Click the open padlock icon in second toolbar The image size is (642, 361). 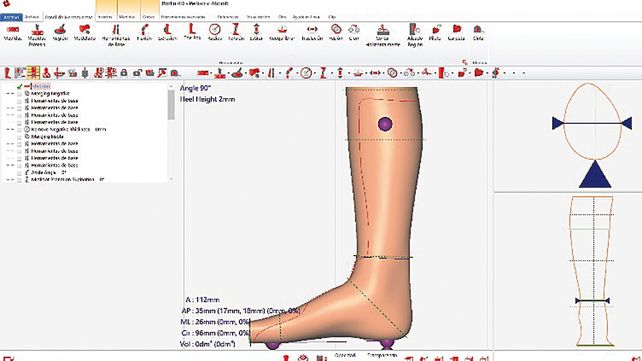pos(137,73)
